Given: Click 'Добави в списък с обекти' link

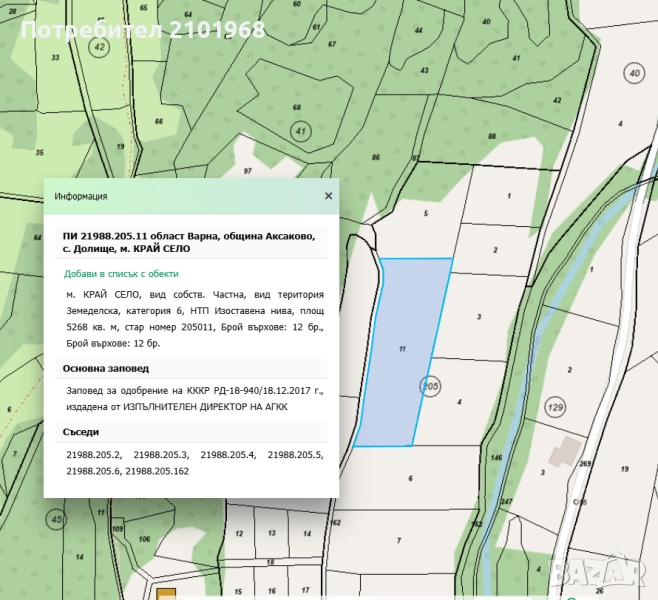Looking at the screenshot, I should point(122,273).
